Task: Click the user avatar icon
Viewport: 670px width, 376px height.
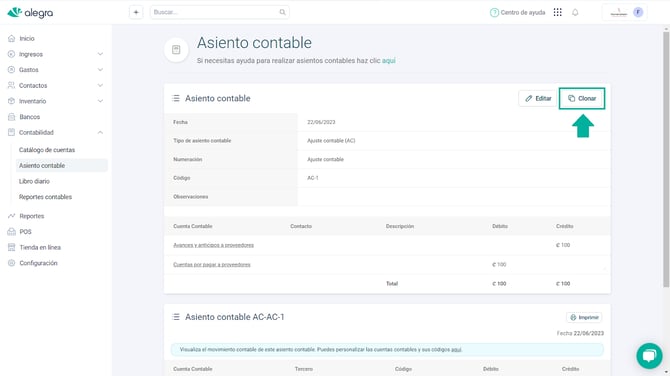Action: point(638,12)
